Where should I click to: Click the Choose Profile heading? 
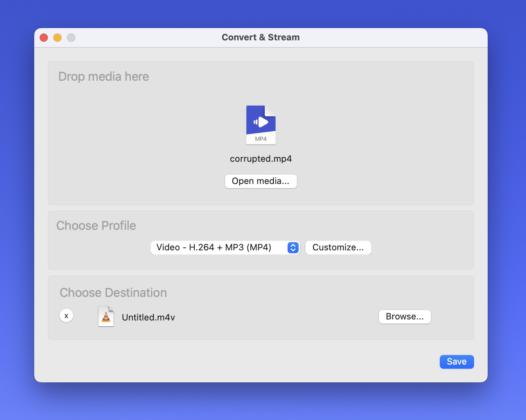(96, 226)
